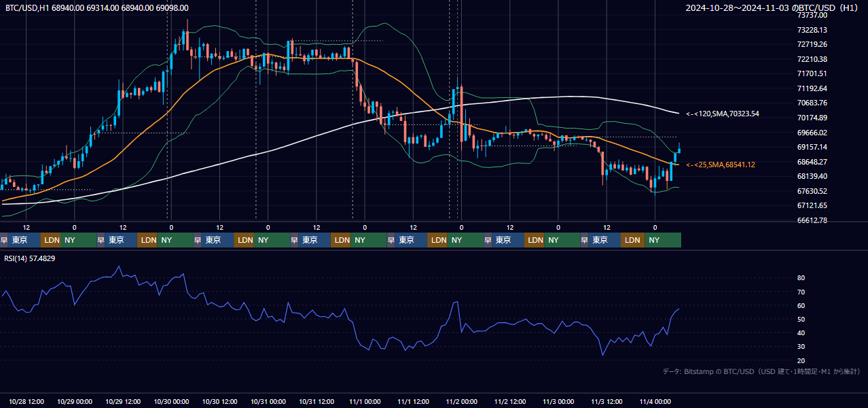Image resolution: width=868 pixels, height=408 pixels.
Task: Select the RSI scale value 20
Action: [x=801, y=360]
